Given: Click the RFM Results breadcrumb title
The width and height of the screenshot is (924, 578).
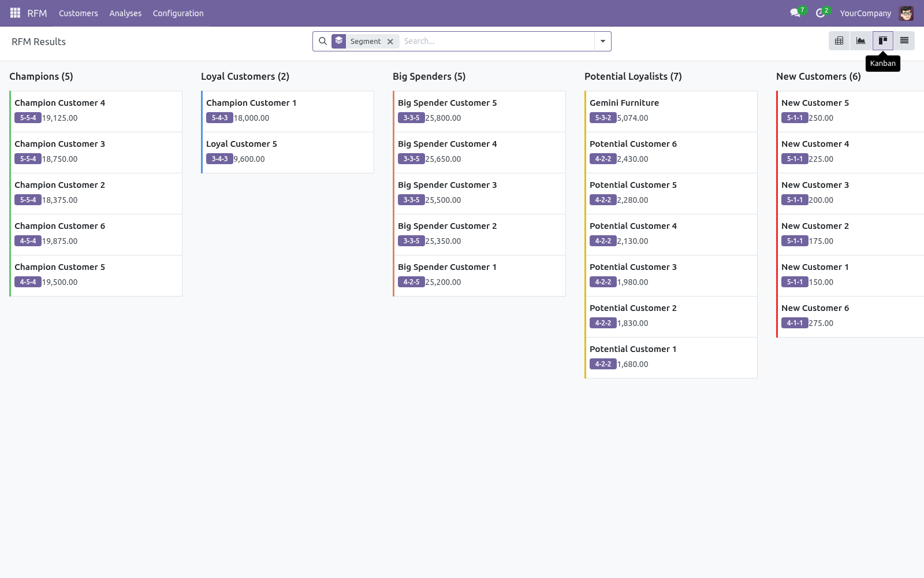Looking at the screenshot, I should (x=39, y=42).
